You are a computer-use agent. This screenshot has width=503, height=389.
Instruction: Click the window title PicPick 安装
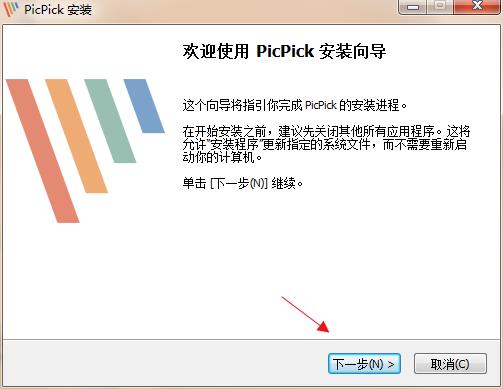pos(58,9)
